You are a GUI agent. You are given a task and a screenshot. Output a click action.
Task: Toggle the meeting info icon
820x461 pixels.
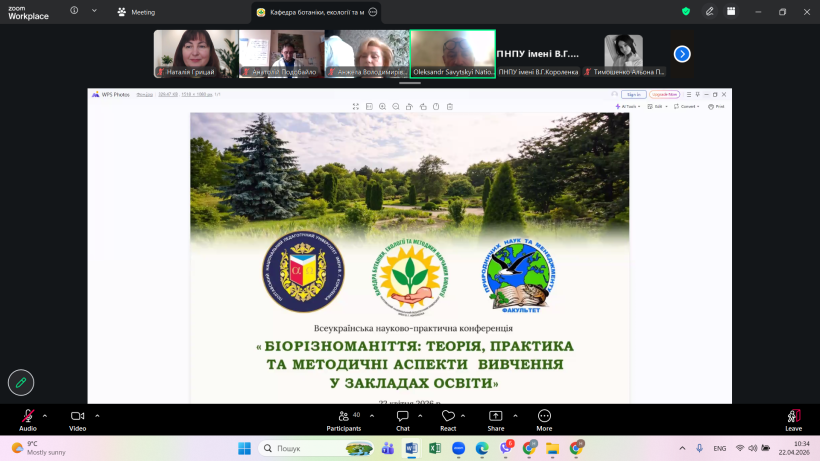(x=74, y=10)
